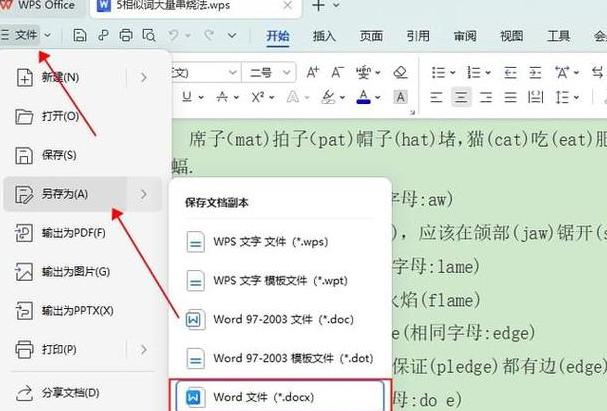Apply distributed alignment
This screenshot has height=411, width=607.
tap(535, 97)
